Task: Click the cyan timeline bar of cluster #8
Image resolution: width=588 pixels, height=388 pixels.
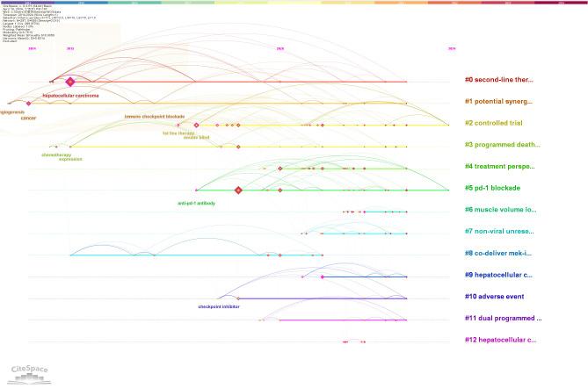Action: coord(196,255)
